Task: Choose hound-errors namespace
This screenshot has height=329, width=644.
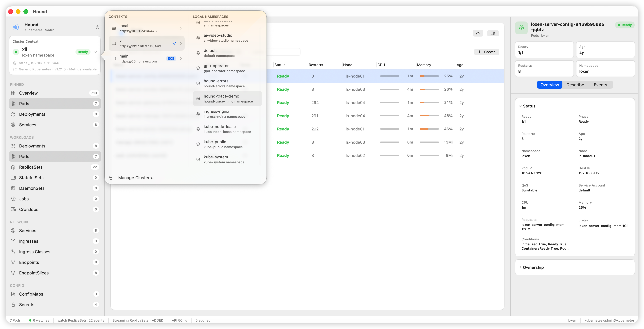Action: [x=227, y=83]
